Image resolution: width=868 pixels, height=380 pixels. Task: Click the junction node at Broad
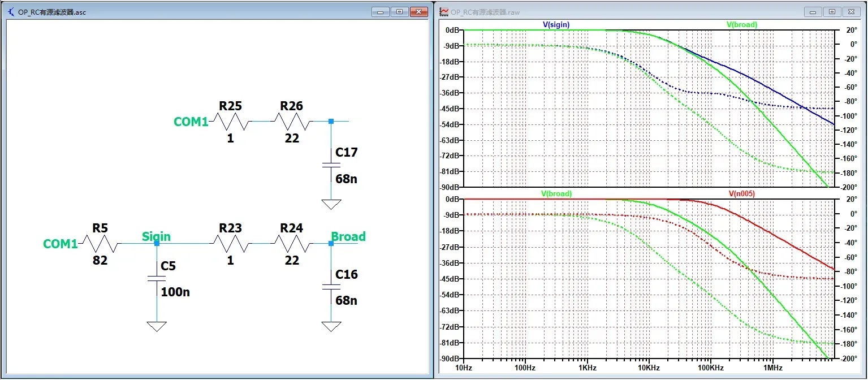(x=331, y=243)
